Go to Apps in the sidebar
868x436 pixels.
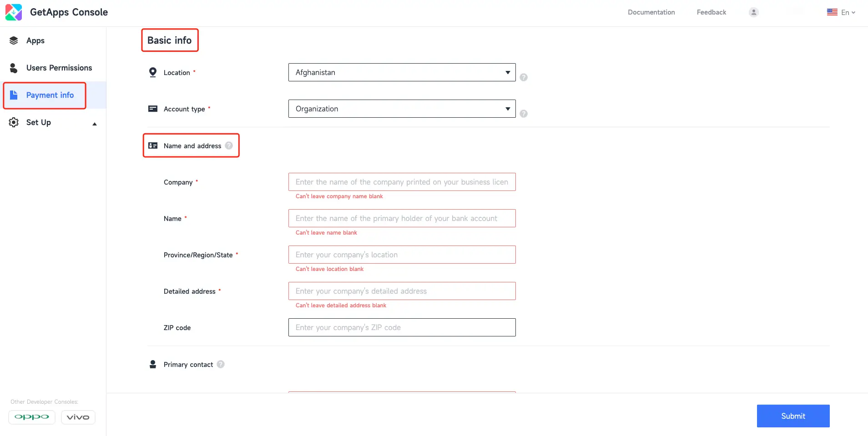click(x=35, y=40)
